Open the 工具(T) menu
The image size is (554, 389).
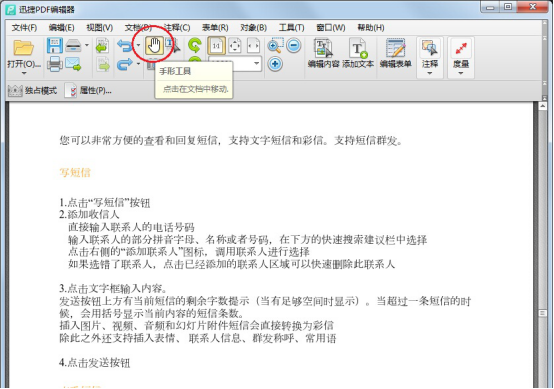coord(291,28)
